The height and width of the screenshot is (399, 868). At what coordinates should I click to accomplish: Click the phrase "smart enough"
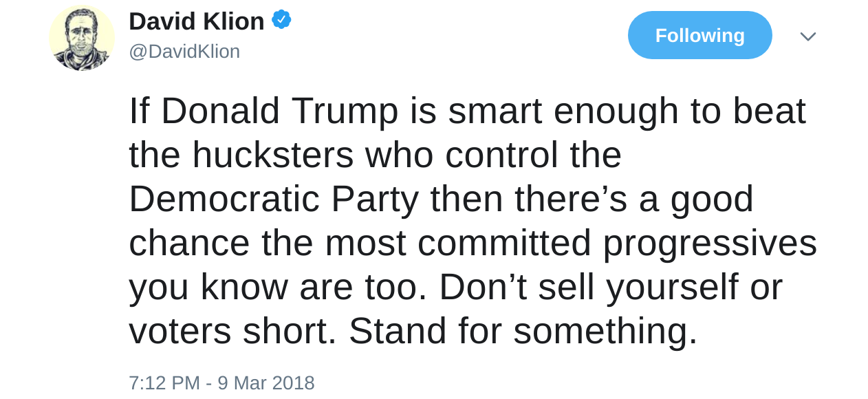pos(563,111)
